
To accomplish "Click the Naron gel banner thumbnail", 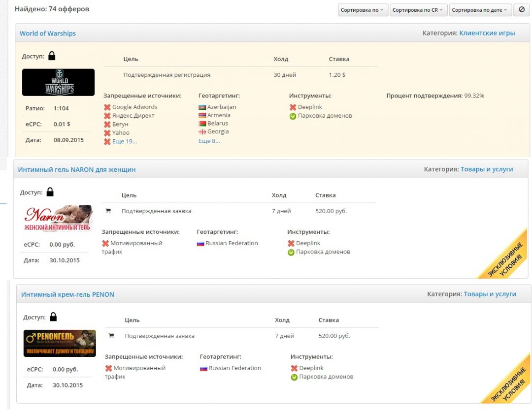I will [58, 218].
